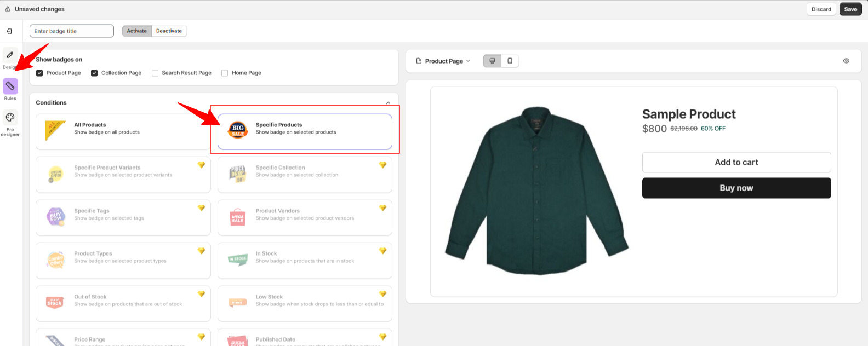This screenshot has height=346, width=868.
Task: Click the warning icon beside Unsaved changes
Action: [x=8, y=9]
